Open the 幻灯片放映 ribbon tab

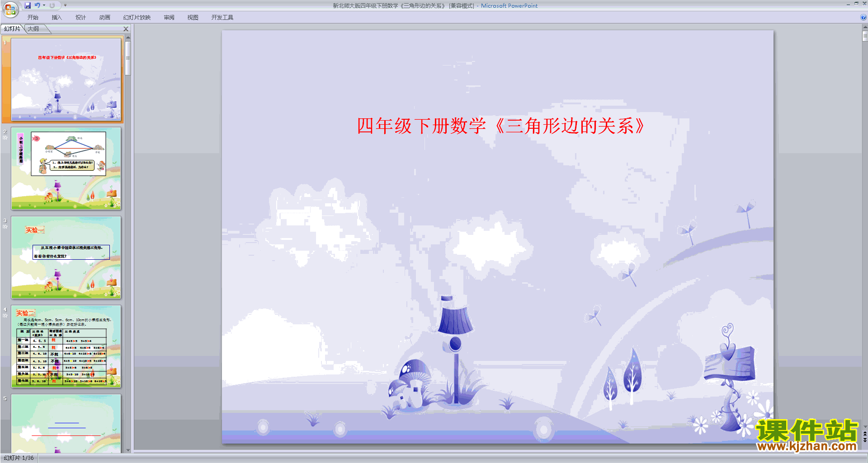click(137, 18)
